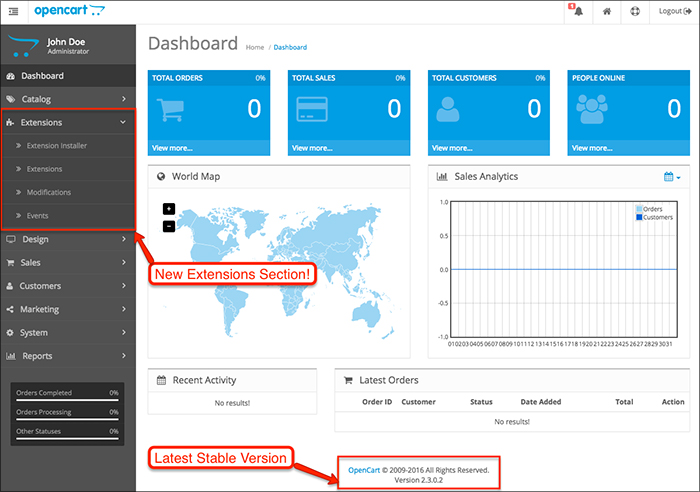Click the OpenCart footer link
The height and width of the screenshot is (492, 700).
click(363, 469)
